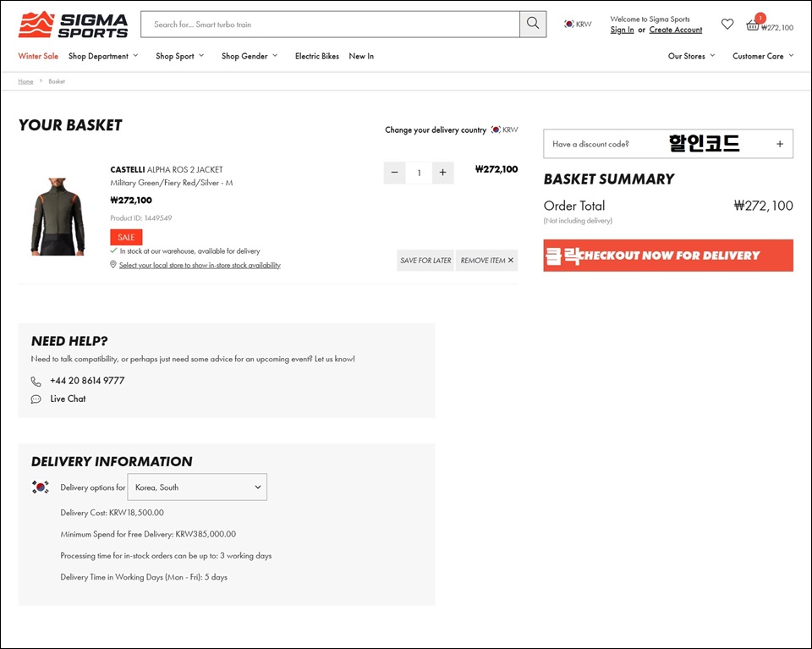The width and height of the screenshot is (812, 649).
Task: Open the wishlist heart icon
Action: [727, 24]
